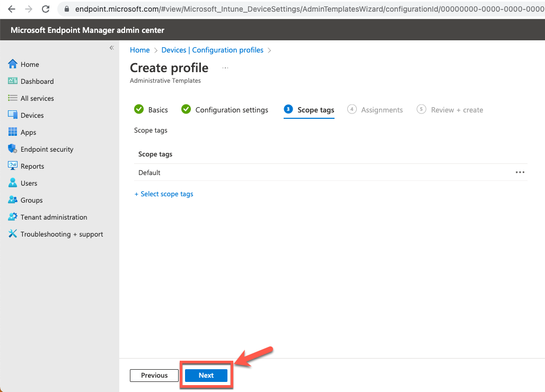This screenshot has width=545, height=392.
Task: Click the green checkmark next to Basics
Action: pyautogui.click(x=139, y=109)
